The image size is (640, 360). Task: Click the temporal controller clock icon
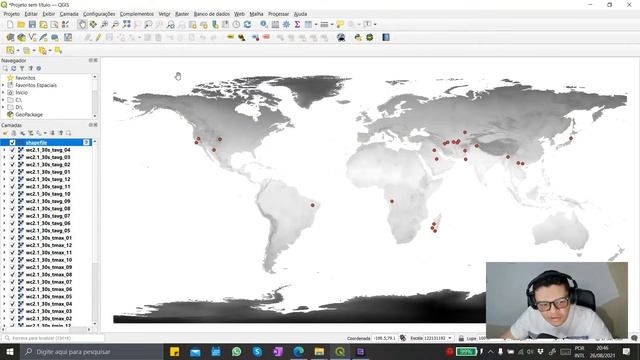coord(236,24)
